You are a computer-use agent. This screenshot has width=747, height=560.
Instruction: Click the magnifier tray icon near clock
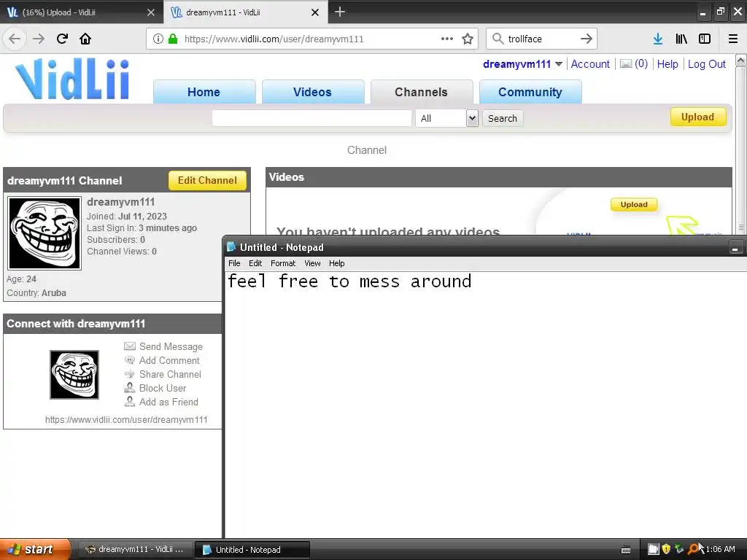pyautogui.click(x=693, y=549)
